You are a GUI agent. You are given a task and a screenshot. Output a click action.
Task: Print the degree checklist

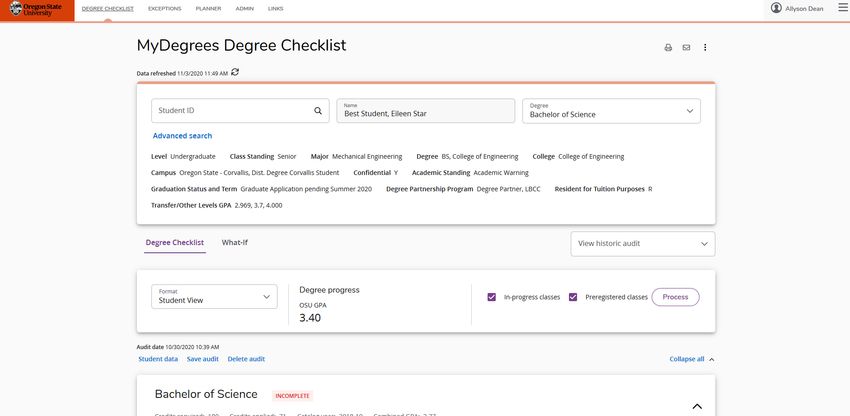coord(668,48)
